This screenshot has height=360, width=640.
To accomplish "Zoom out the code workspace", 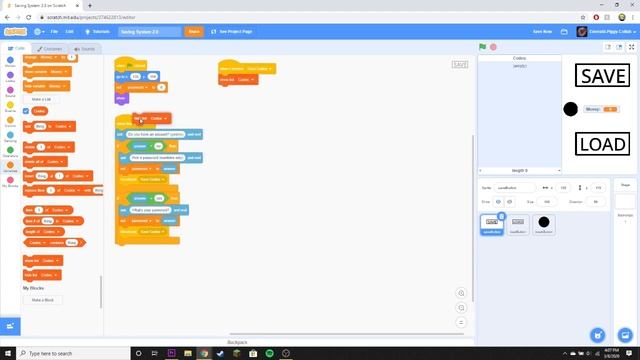I will click(x=461, y=308).
